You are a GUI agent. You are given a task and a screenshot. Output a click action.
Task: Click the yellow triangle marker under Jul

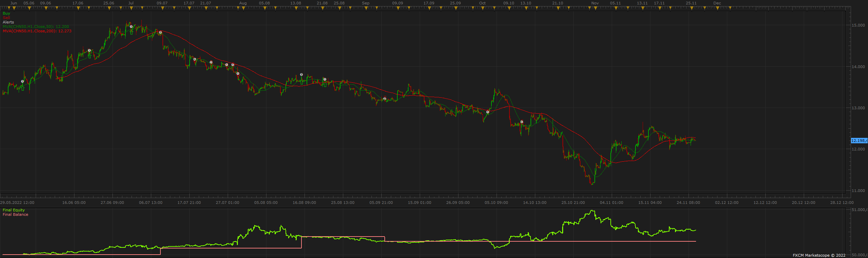point(131,8)
